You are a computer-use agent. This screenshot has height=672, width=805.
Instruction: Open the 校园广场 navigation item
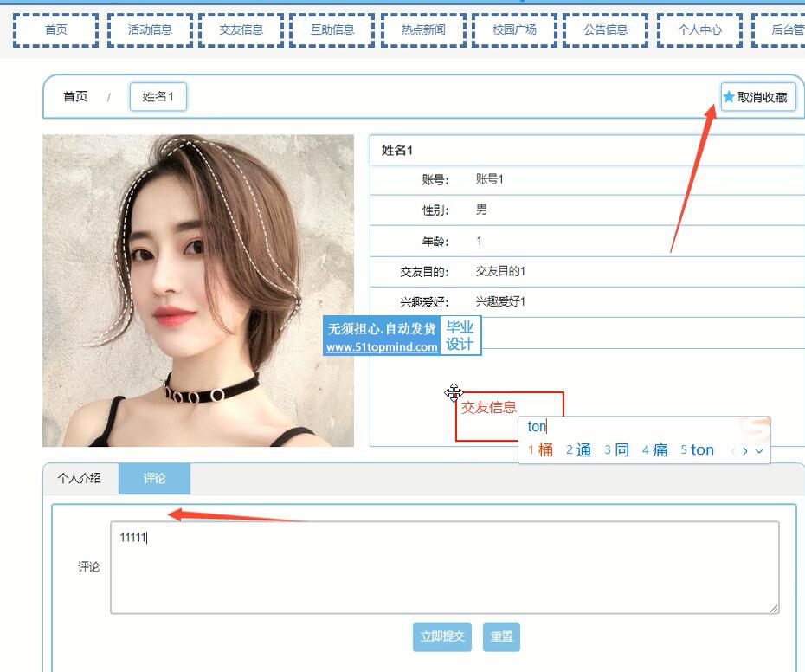[515, 29]
